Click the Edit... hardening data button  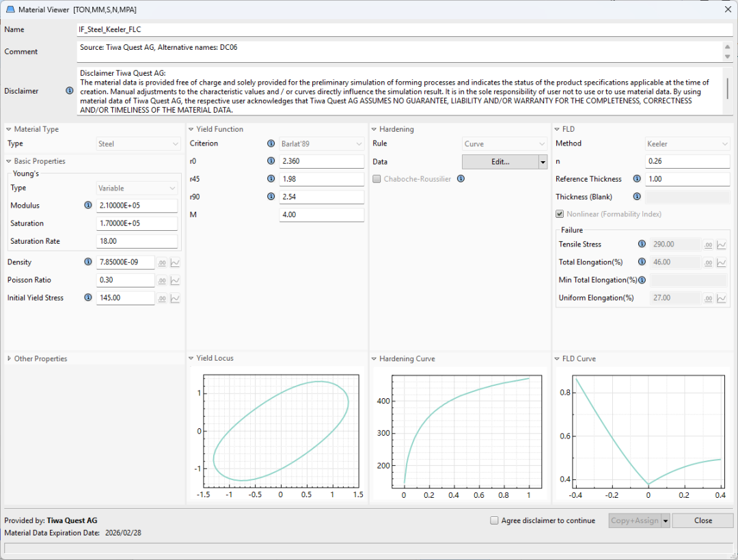[500, 162]
